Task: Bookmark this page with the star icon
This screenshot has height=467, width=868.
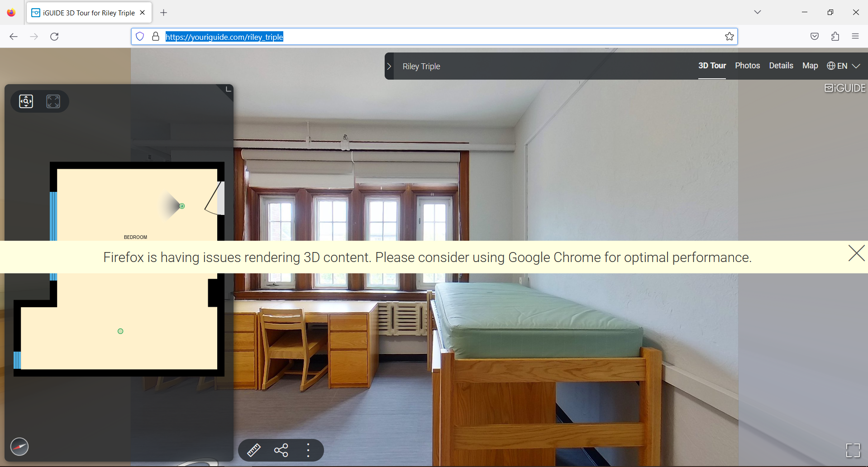Action: (729, 37)
